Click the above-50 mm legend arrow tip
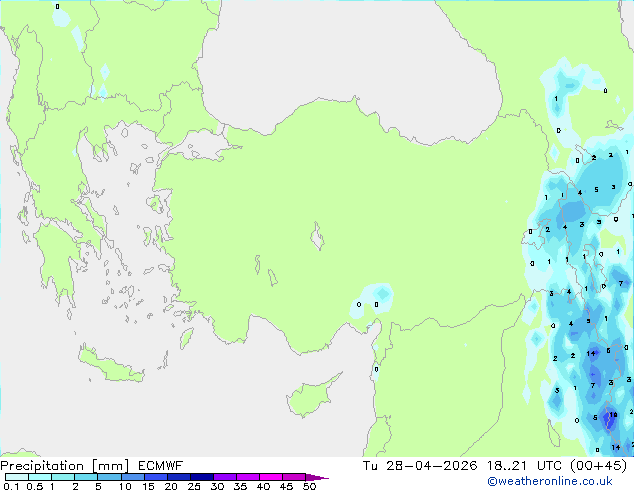 (317, 477)
